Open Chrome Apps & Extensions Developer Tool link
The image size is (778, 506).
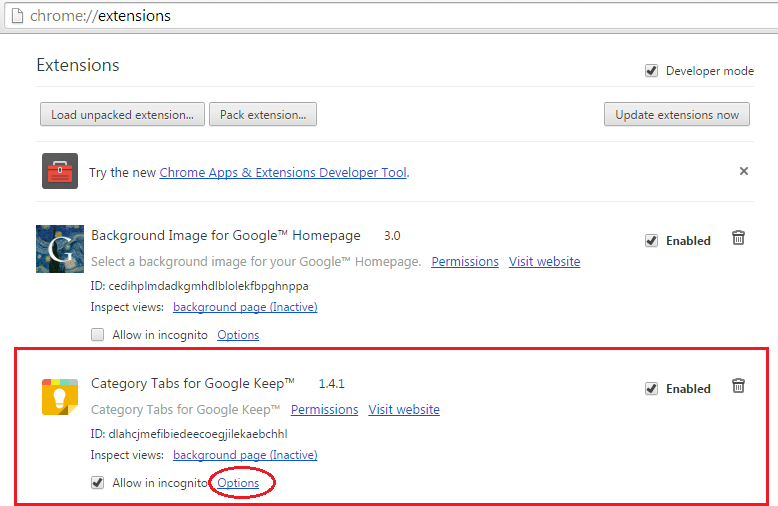click(x=283, y=172)
